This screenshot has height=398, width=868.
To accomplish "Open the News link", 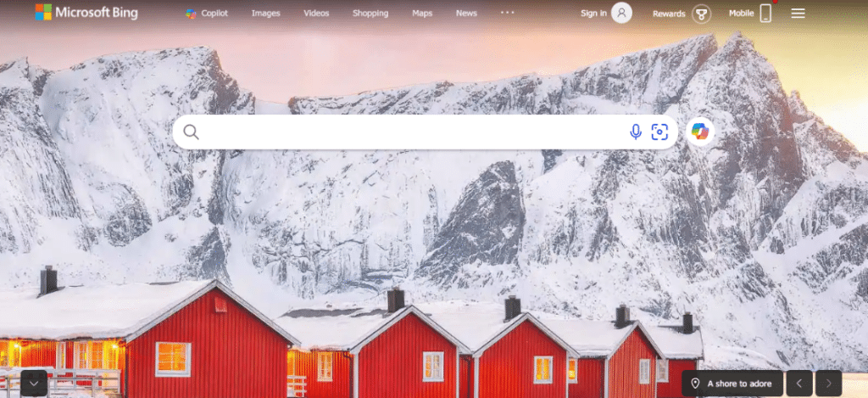I will click(x=466, y=14).
